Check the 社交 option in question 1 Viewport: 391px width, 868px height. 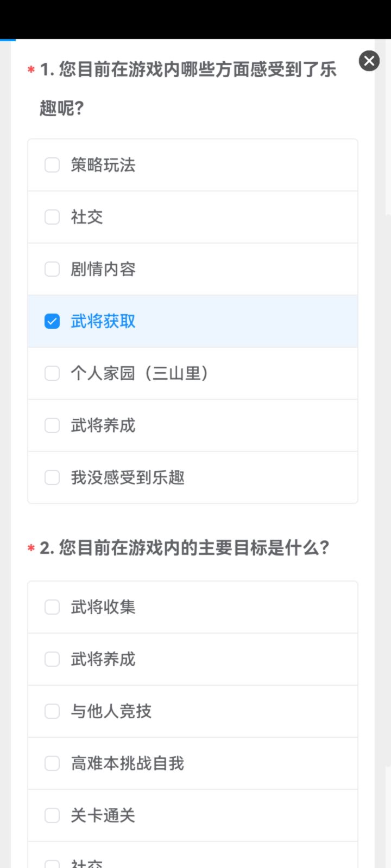52,217
